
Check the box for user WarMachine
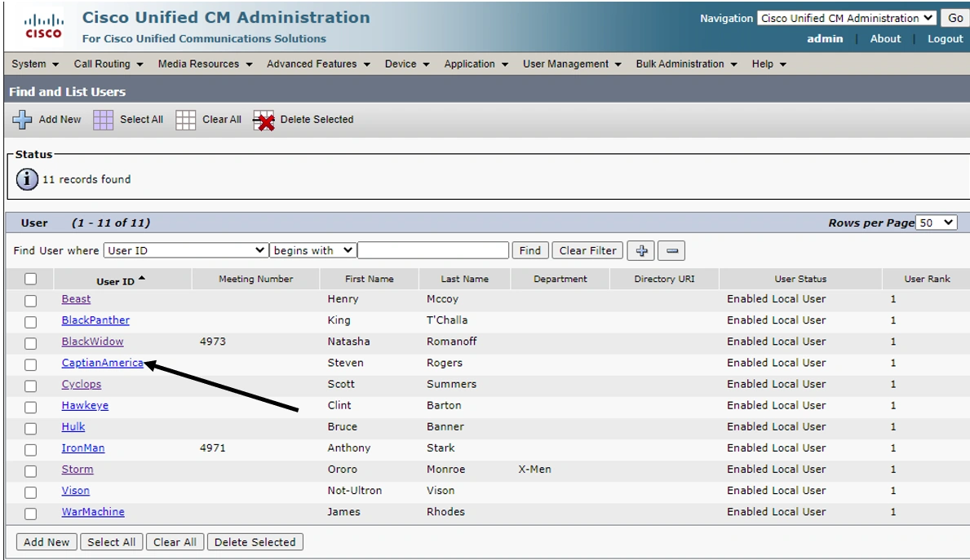pos(30,514)
